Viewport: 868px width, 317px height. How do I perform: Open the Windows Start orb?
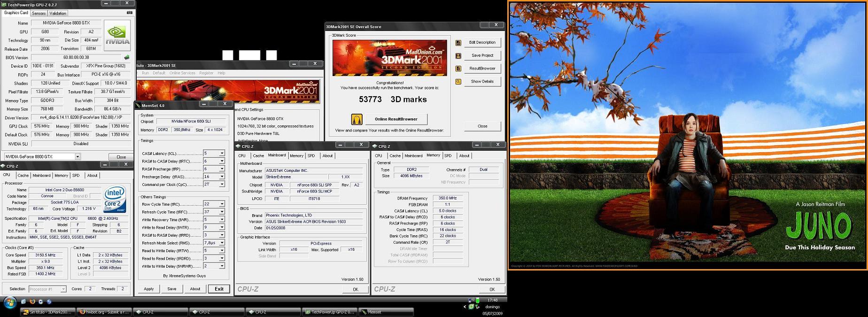9,302
